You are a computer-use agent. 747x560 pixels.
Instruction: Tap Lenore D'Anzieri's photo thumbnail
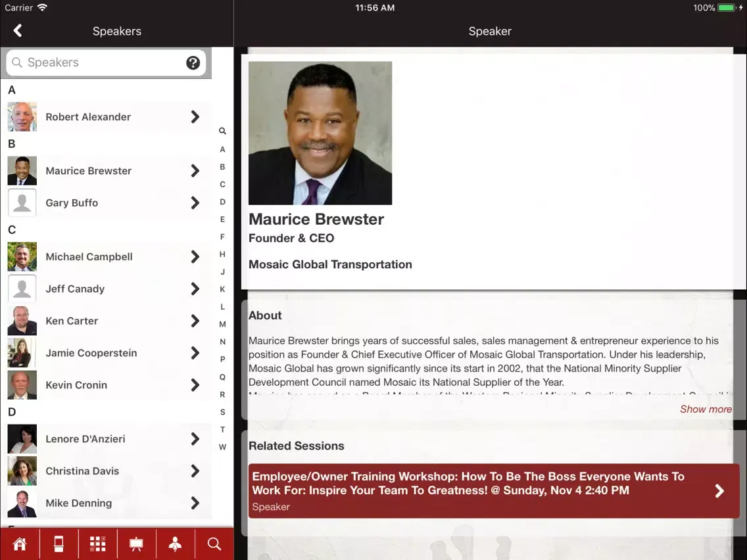coord(22,439)
